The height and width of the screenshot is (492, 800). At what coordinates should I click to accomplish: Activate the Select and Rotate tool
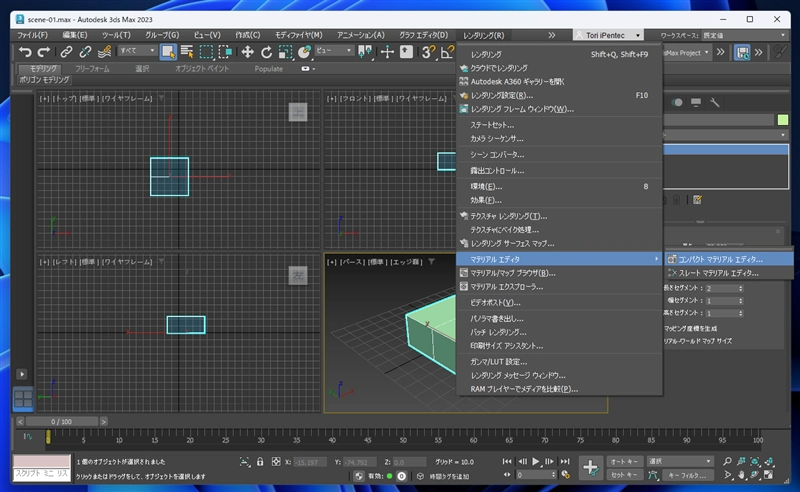tap(266, 52)
